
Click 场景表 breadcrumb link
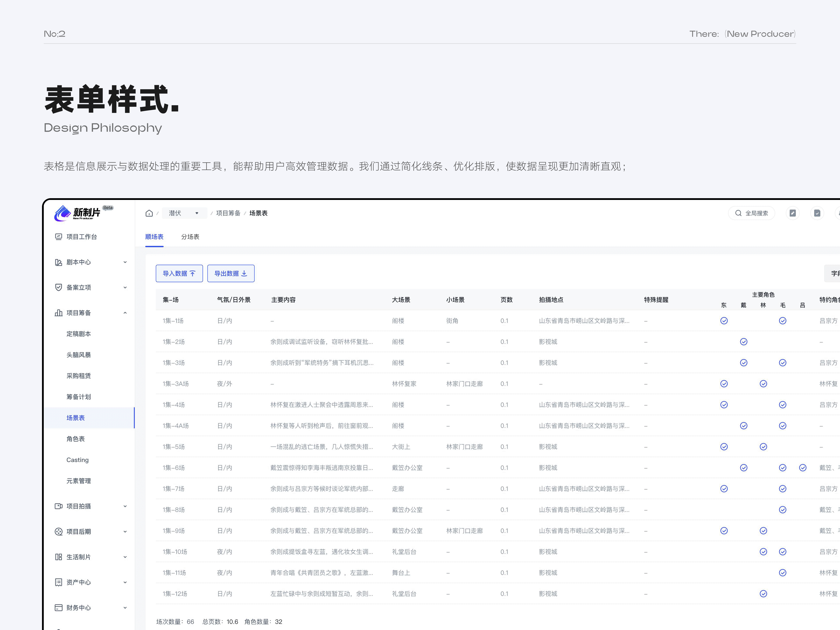(x=258, y=213)
